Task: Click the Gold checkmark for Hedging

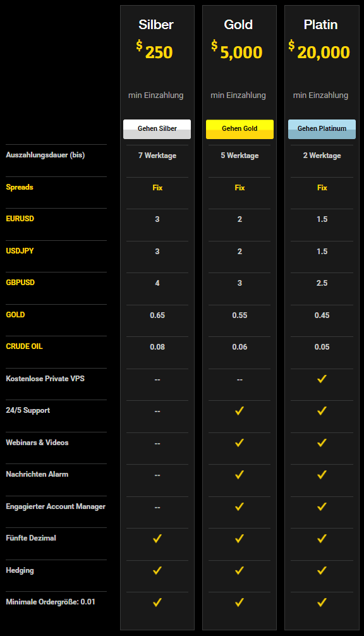Action: tap(240, 570)
